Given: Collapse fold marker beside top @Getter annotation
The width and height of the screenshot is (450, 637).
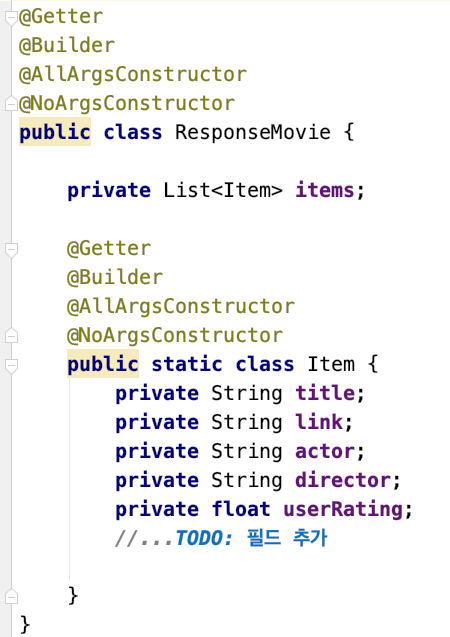Looking at the screenshot, I should pyautogui.click(x=11, y=18).
